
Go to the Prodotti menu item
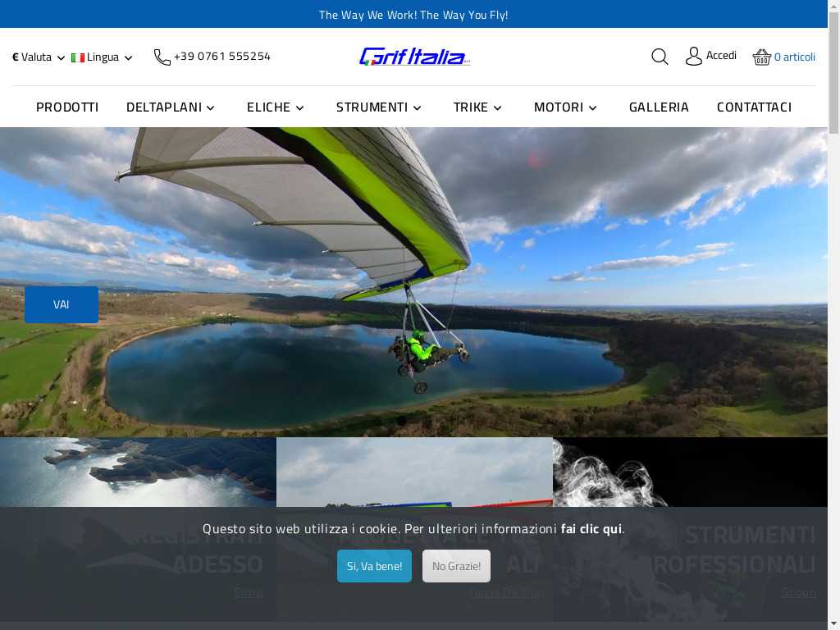coord(67,107)
